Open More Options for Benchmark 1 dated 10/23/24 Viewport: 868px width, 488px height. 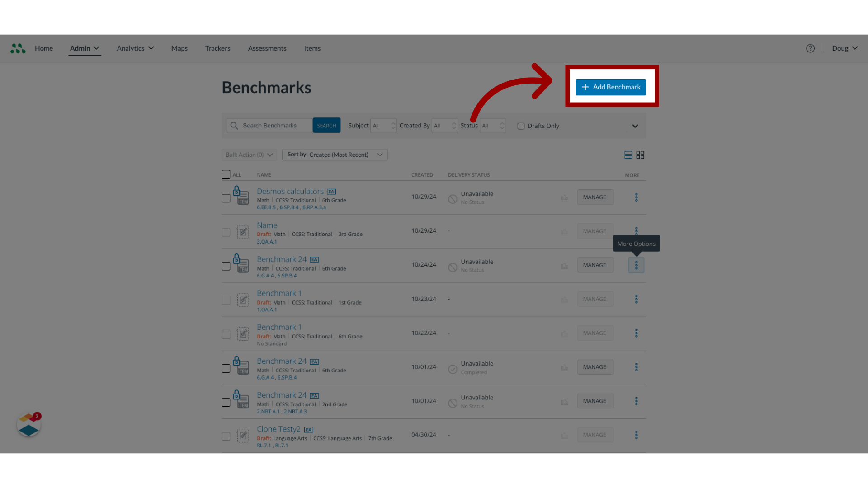pos(636,299)
